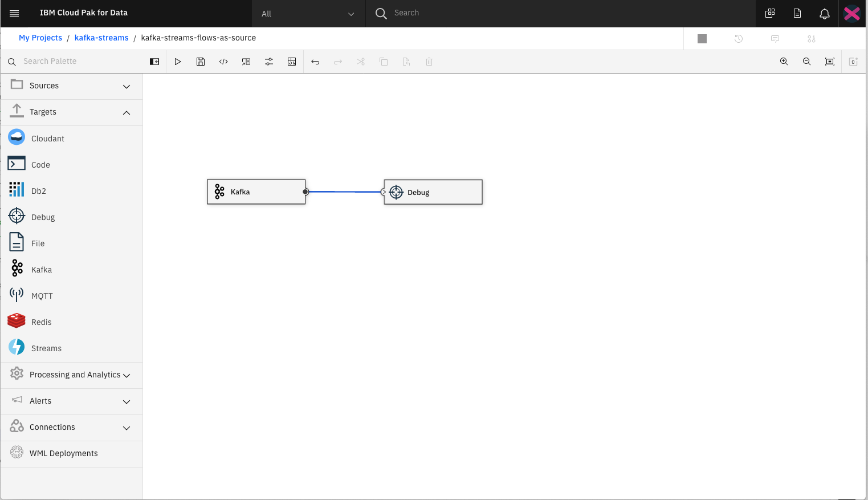
Task: Save the flow with the disk icon
Action: click(x=201, y=62)
